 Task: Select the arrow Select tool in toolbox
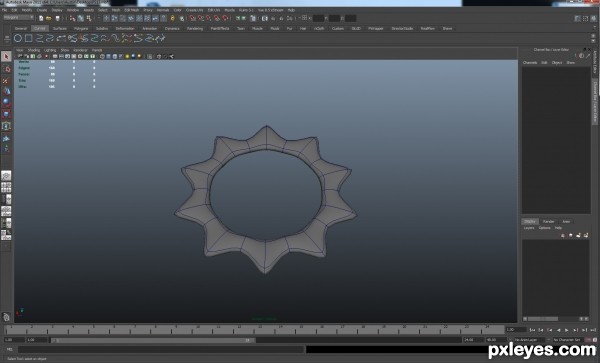[x=6, y=57]
